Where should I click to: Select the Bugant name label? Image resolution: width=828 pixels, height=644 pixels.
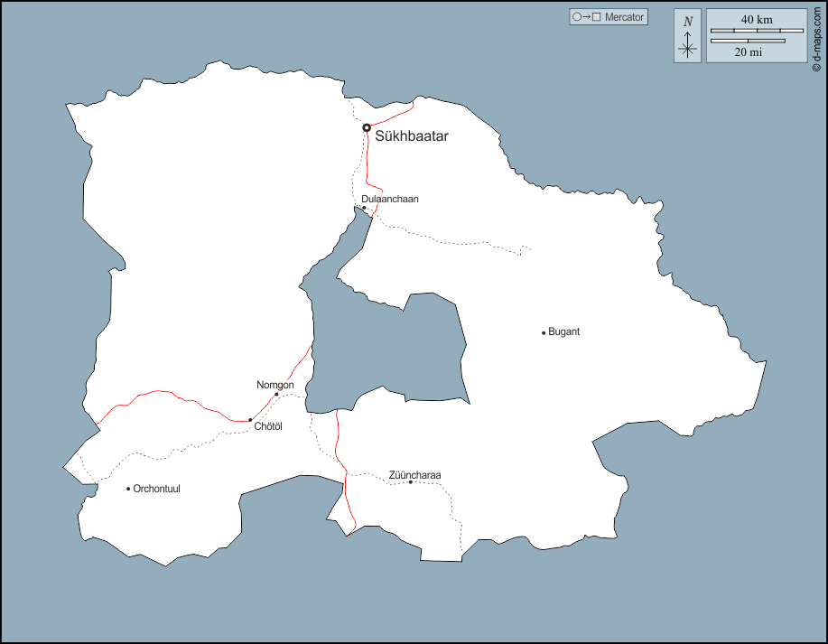564,331
